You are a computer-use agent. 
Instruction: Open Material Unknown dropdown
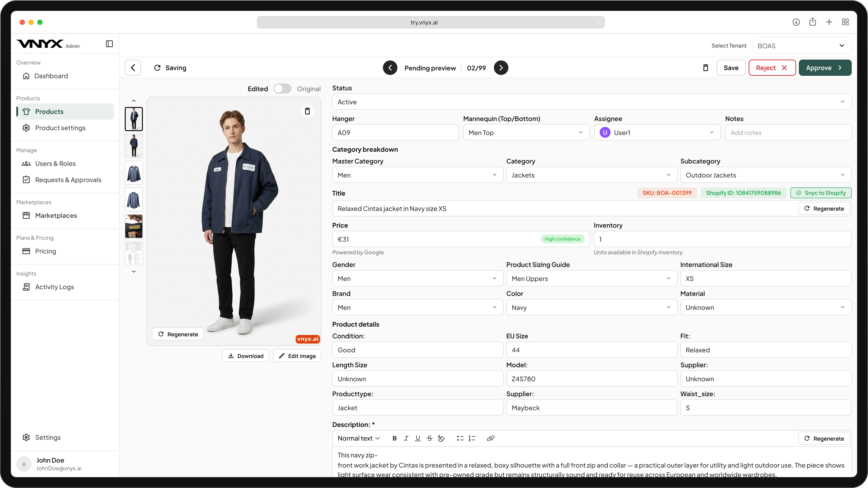click(x=766, y=307)
